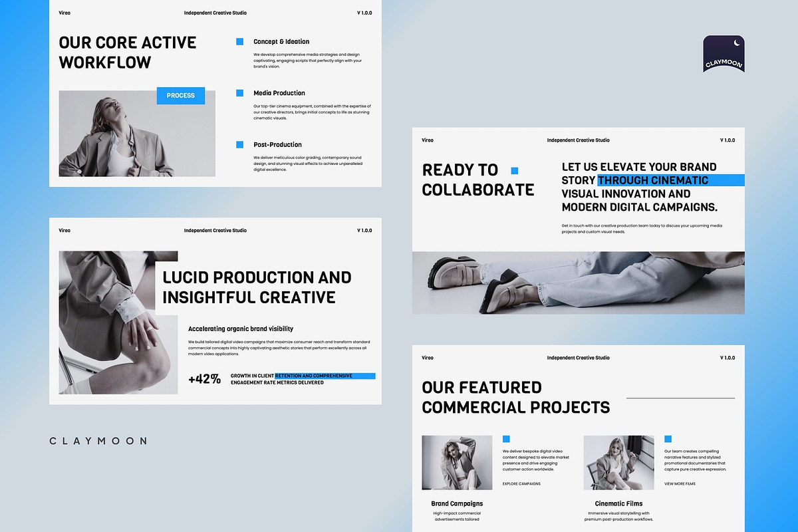Click the blue square beside Concept & Ideation
The height and width of the screenshot is (532, 798).
point(239,42)
